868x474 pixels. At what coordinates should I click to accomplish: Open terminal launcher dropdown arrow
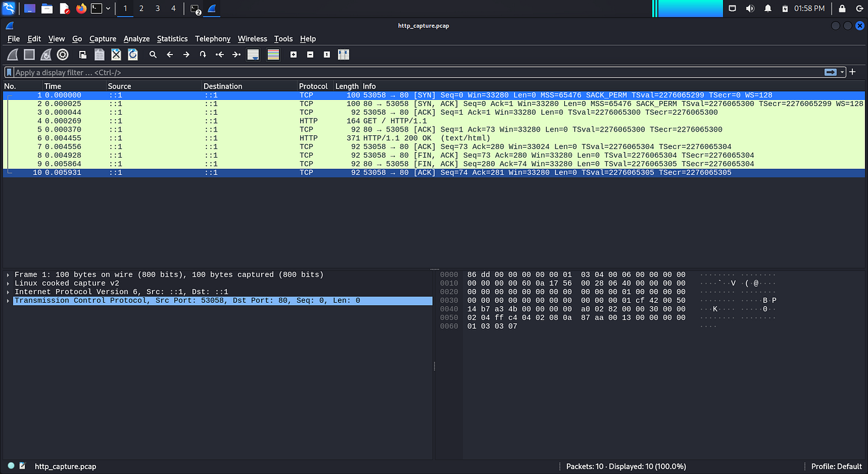[x=108, y=9]
